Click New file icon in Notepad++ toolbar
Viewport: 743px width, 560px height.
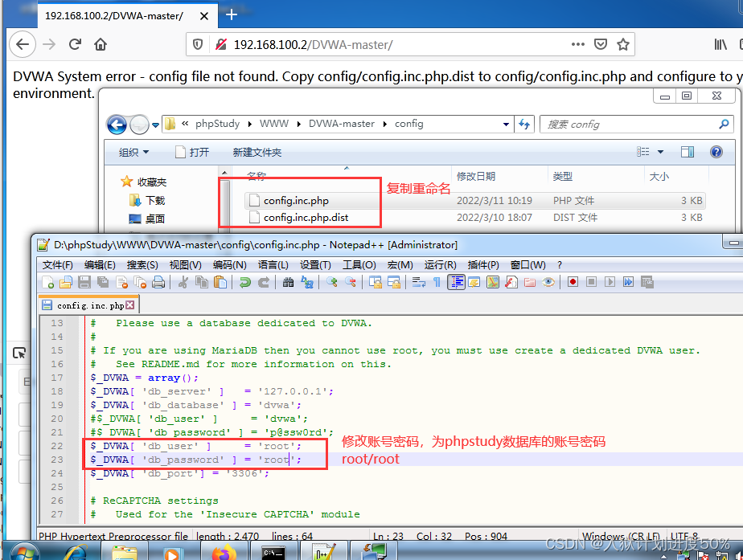tap(48, 282)
